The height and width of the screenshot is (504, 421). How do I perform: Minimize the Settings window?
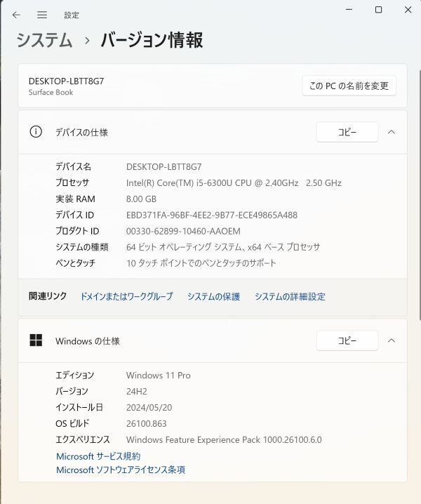(349, 10)
